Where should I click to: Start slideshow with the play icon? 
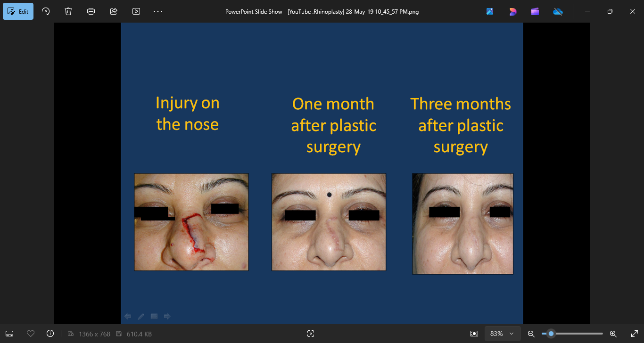click(x=136, y=11)
